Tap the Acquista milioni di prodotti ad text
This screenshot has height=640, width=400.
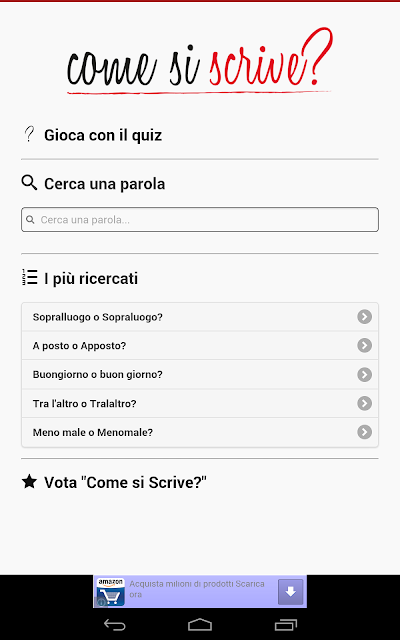197,589
